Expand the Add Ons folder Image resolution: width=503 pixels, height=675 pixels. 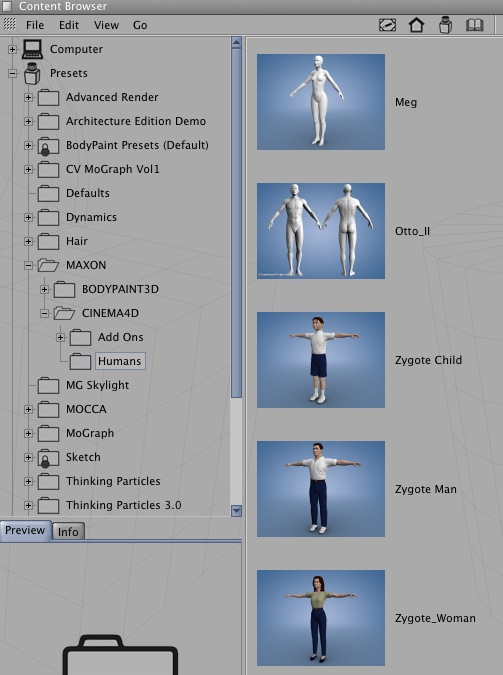point(60,338)
